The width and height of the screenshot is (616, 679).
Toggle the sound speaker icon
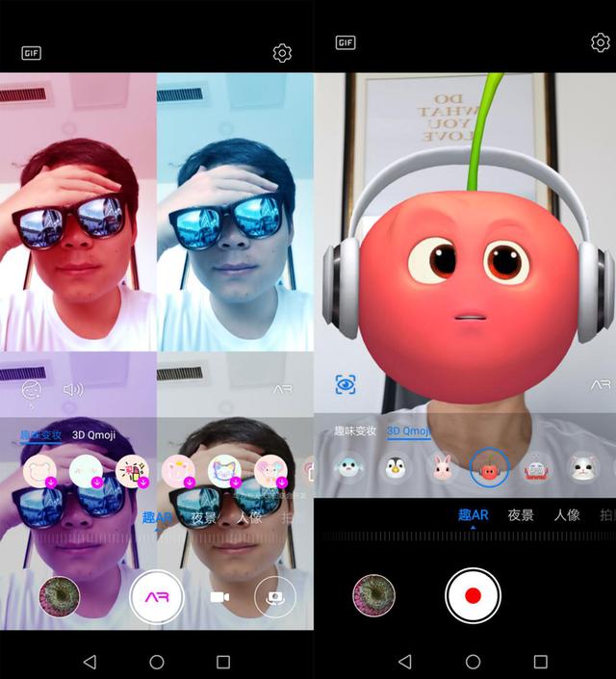[73, 390]
